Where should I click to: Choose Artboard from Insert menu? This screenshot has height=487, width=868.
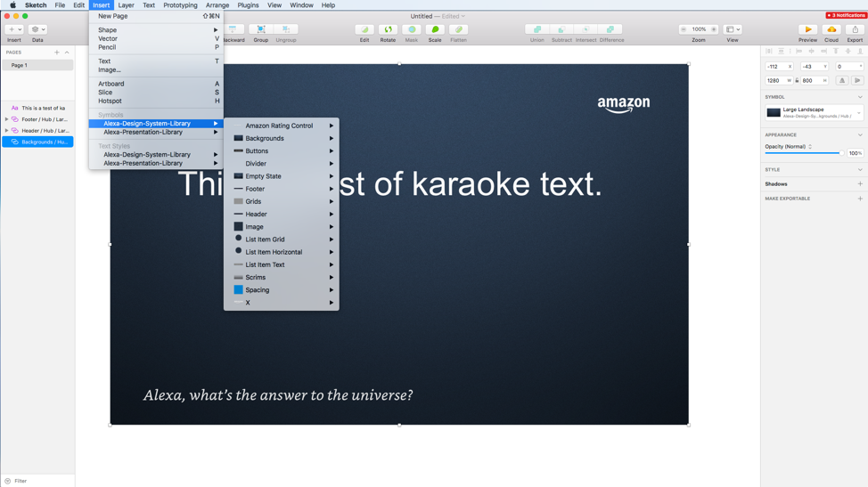156,84
